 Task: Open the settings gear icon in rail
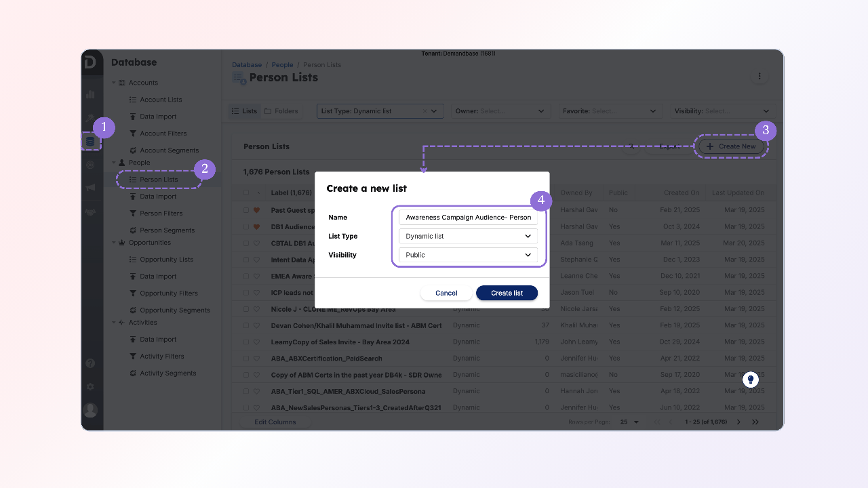tap(90, 387)
